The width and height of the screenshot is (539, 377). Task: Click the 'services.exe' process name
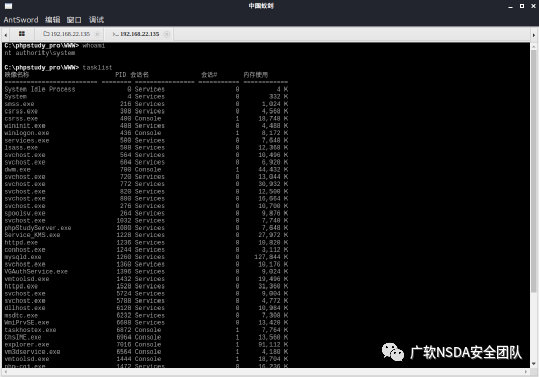[27, 141]
